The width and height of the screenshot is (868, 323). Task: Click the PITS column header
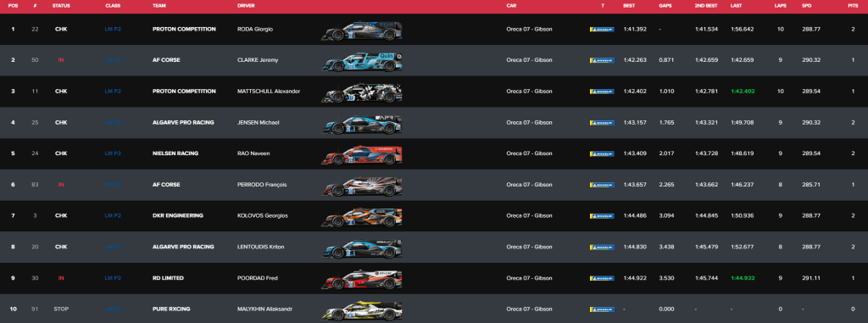853,6
